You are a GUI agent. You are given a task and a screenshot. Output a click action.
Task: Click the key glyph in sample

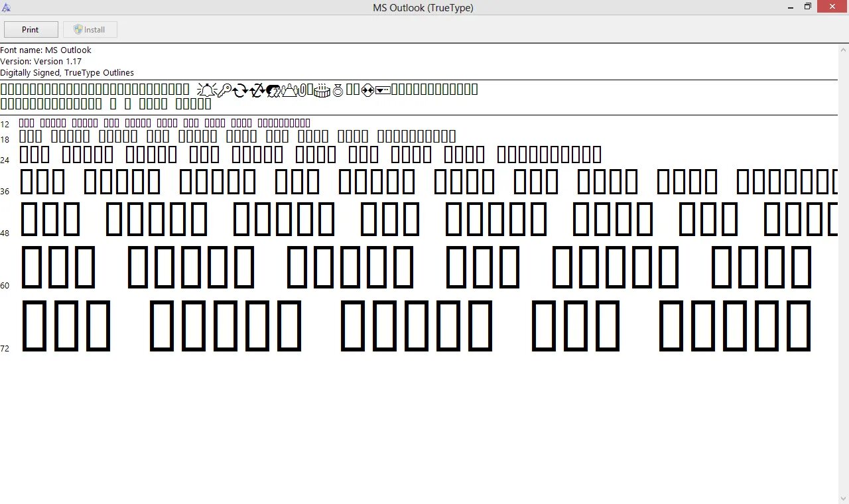(225, 90)
